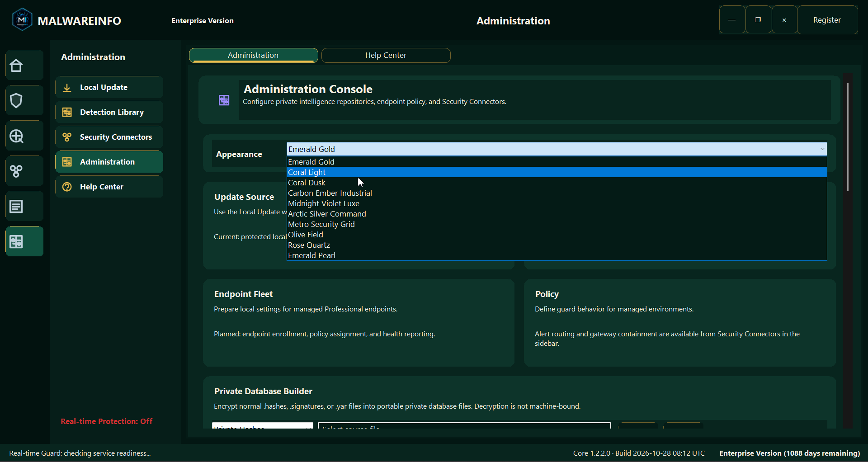
Task: Open Detection Library in the sidebar
Action: [109, 113]
